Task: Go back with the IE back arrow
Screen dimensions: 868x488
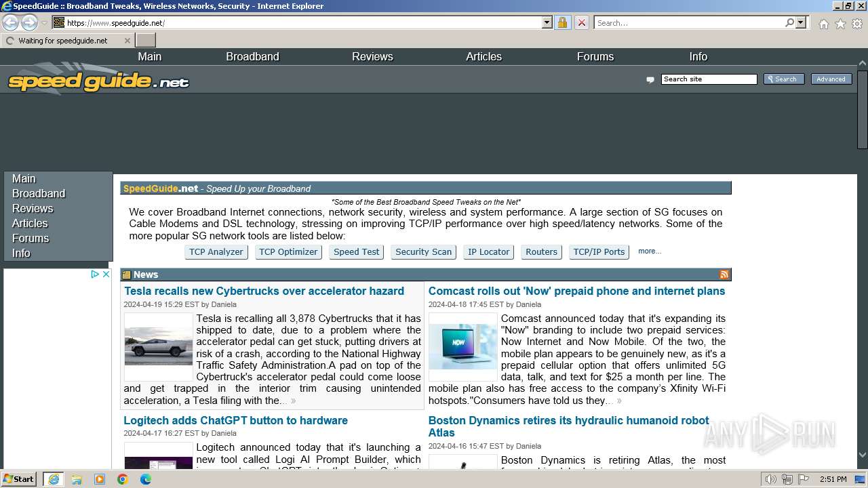Action: pos(11,22)
